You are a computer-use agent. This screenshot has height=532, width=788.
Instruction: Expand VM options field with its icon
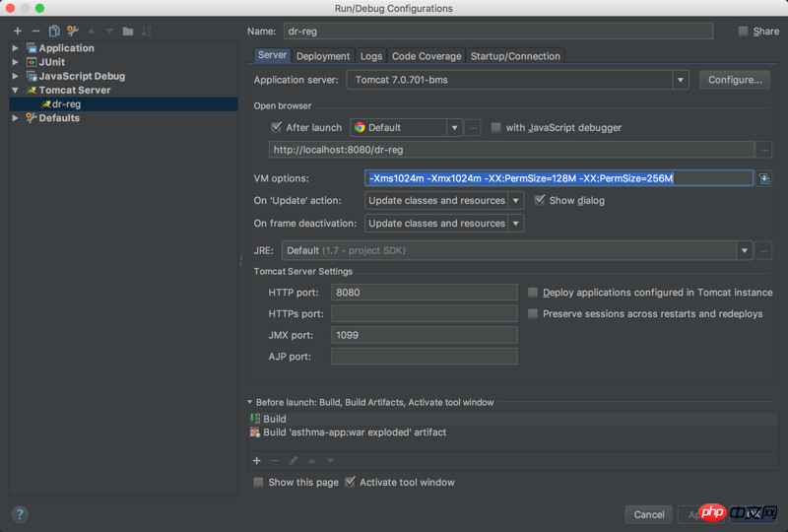(x=764, y=178)
